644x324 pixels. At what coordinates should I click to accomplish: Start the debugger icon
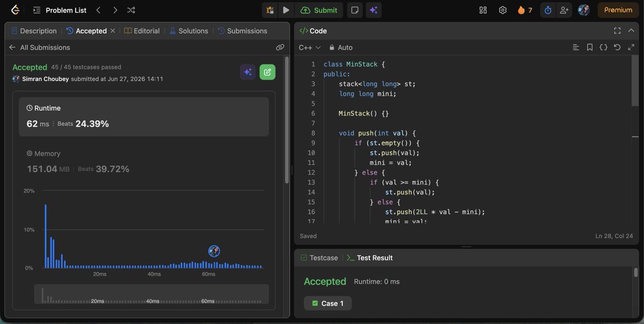(270, 10)
